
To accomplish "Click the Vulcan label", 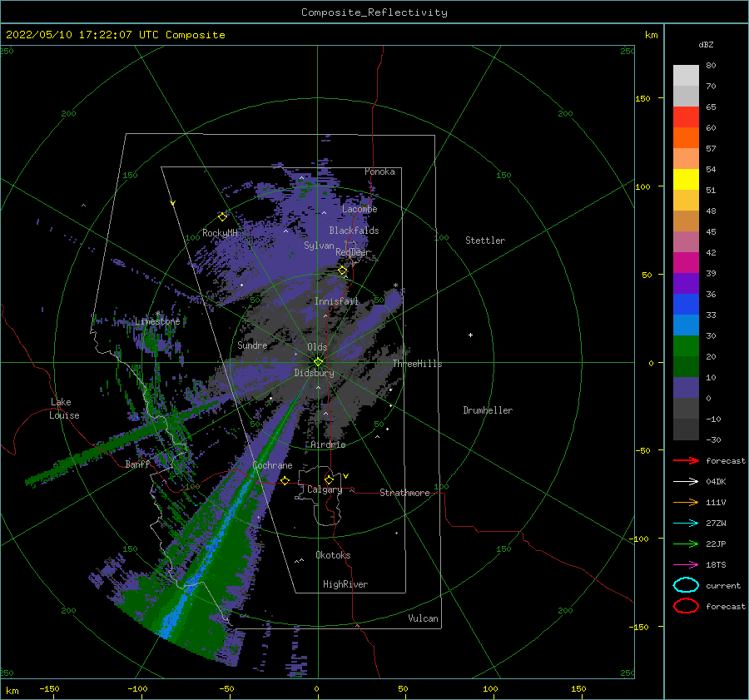I will coord(424,618).
